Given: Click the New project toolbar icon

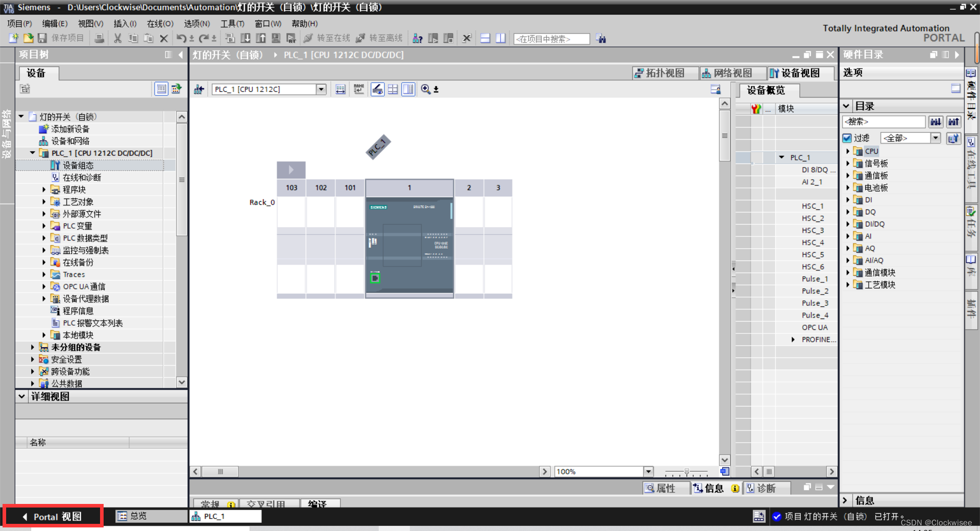Looking at the screenshot, I should pos(14,38).
